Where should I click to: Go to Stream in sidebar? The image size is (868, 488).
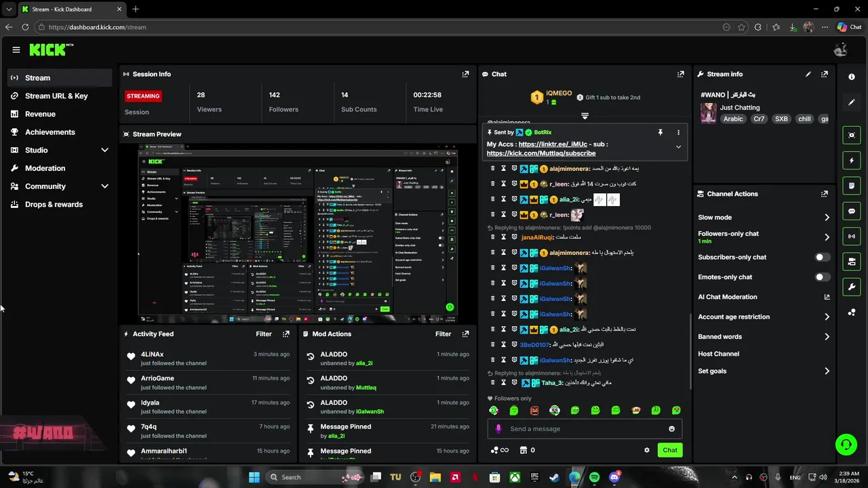tap(60, 78)
